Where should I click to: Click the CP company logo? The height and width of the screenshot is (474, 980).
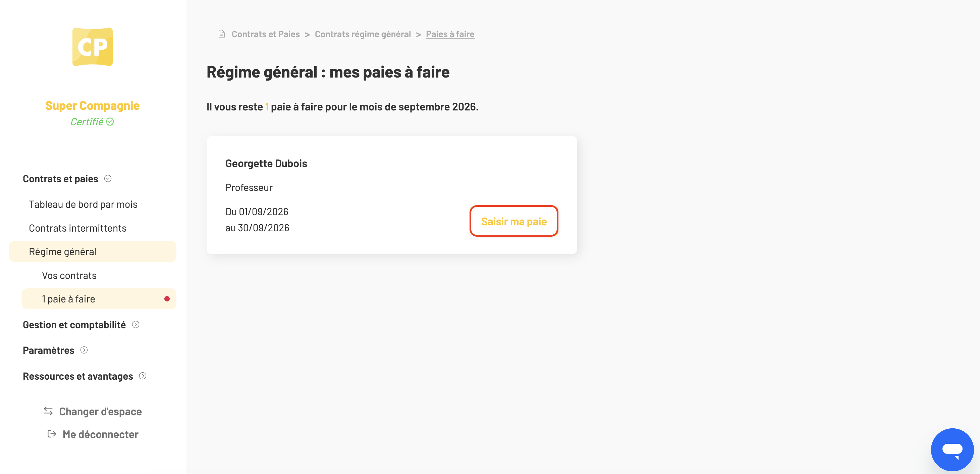[93, 47]
